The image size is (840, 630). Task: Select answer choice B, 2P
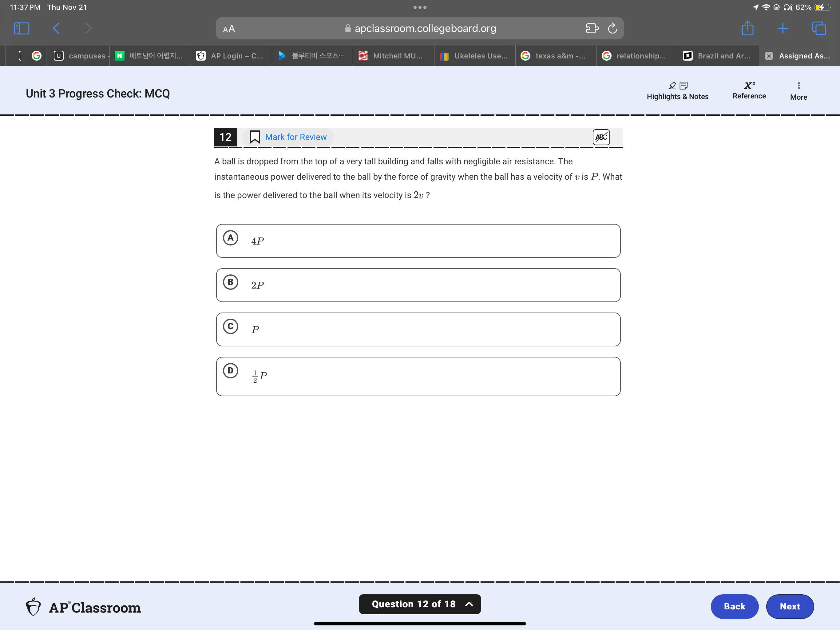pos(418,285)
